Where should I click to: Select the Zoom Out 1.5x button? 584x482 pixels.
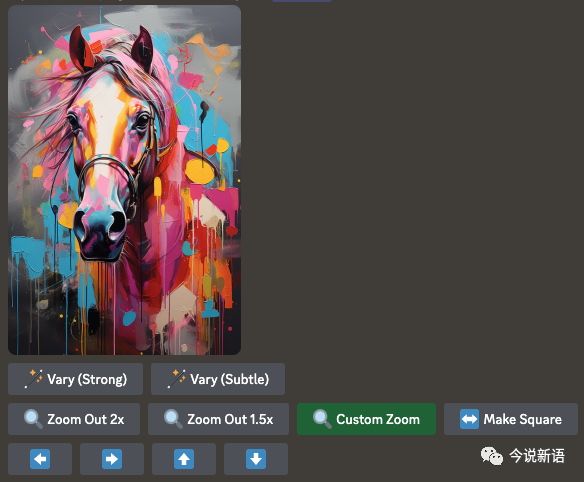click(218, 419)
